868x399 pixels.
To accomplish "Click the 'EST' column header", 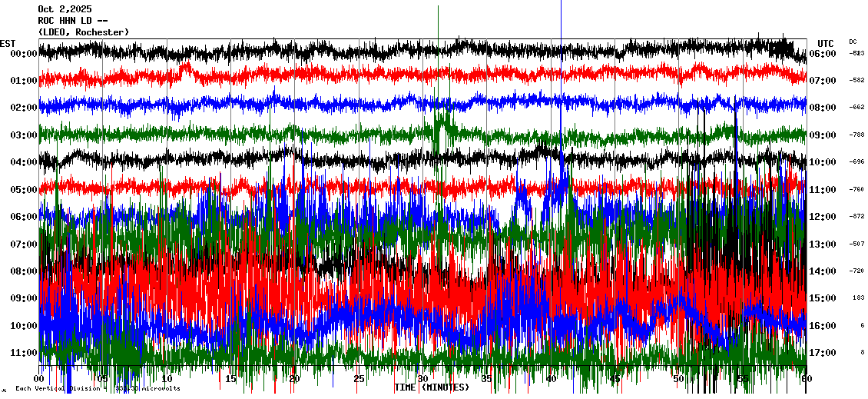I will coord(8,44).
